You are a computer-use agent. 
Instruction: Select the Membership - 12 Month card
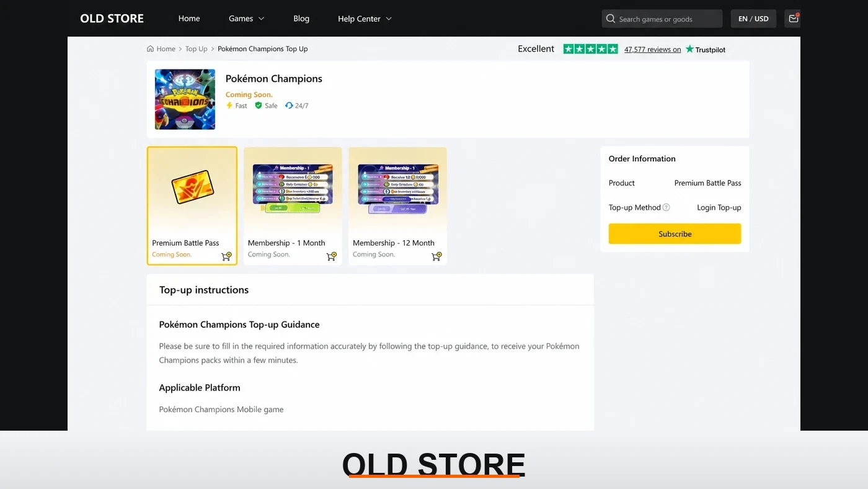click(397, 205)
